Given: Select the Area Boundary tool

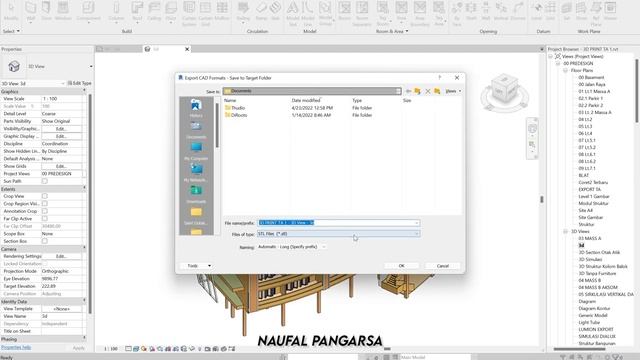Looking at the screenshot, I should coord(420,13).
